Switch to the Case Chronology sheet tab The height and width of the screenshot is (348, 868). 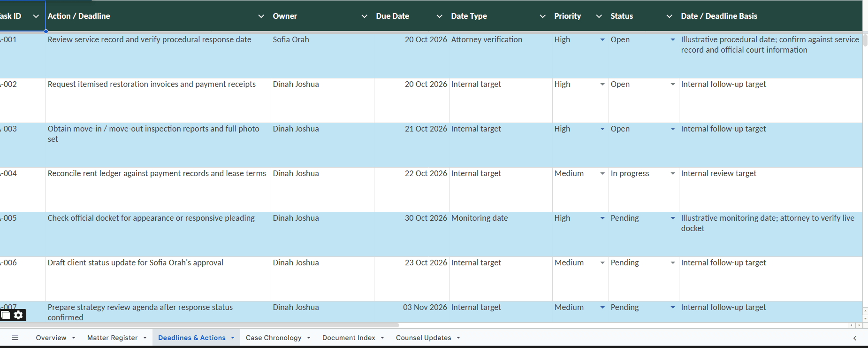point(274,338)
